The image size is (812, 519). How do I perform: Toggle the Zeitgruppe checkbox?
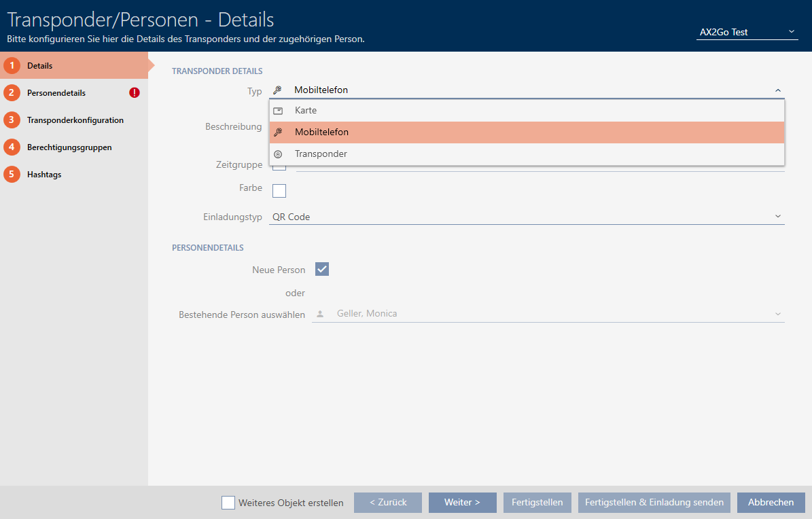click(279, 166)
